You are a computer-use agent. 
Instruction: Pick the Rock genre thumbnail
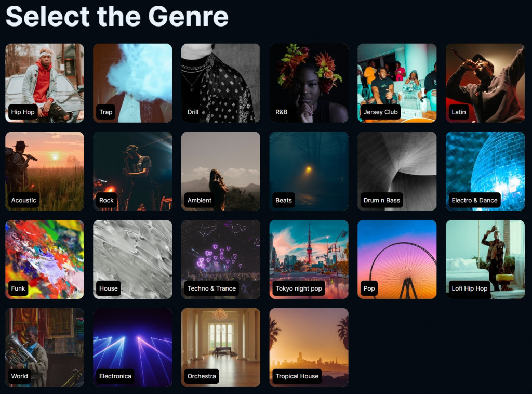click(x=132, y=171)
